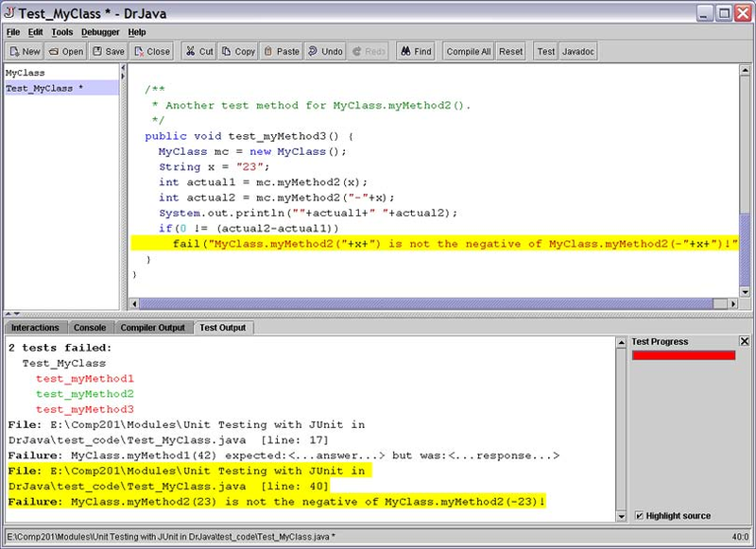756x549 pixels.
Task: Switch to the Interactions tab
Action: click(x=35, y=327)
